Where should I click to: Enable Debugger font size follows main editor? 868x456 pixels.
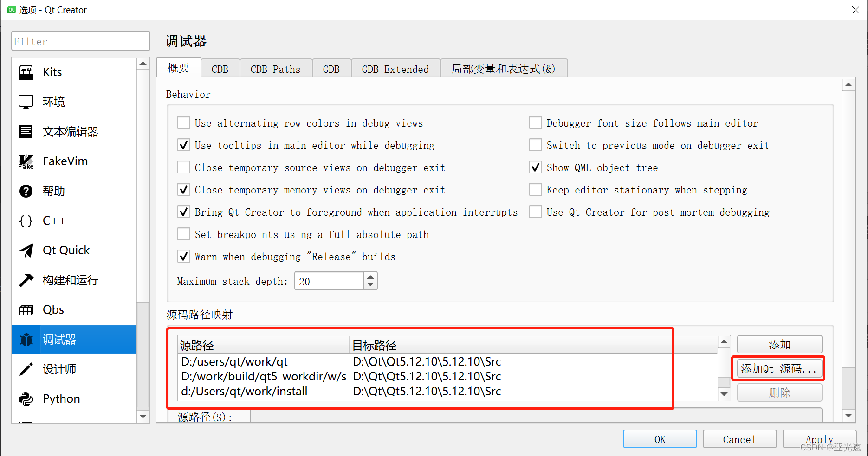[536, 122]
